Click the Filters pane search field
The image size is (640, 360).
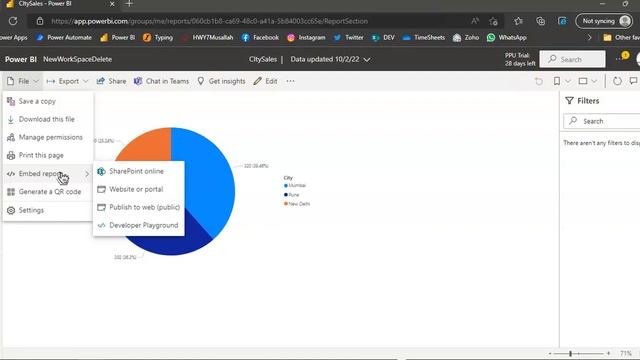tap(602, 121)
